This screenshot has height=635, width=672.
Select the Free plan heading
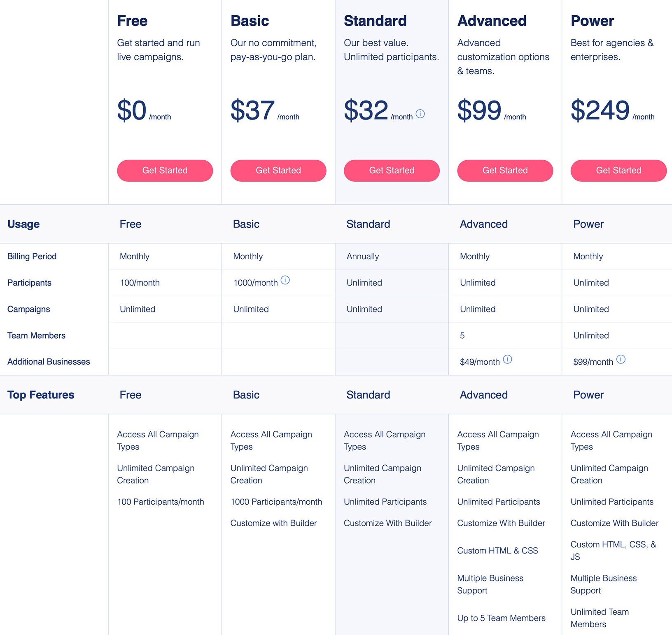pos(132,21)
